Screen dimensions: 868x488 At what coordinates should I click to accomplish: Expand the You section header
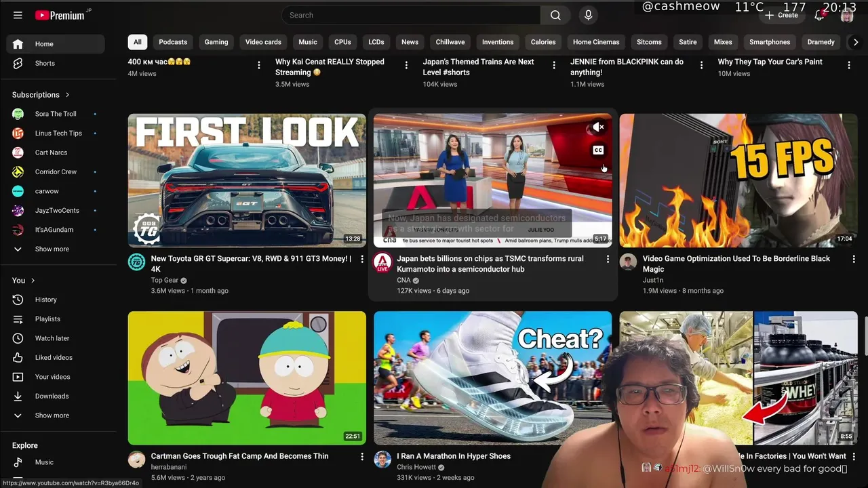coord(24,281)
